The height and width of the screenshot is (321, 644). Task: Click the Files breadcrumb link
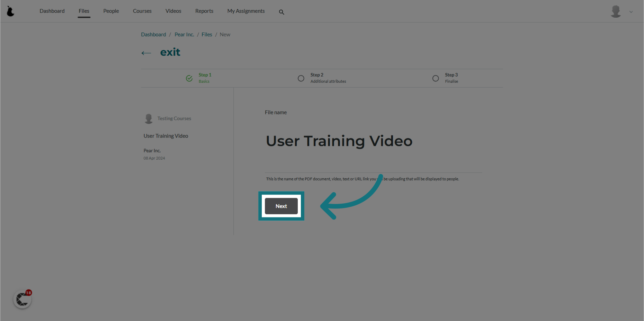[207, 35]
